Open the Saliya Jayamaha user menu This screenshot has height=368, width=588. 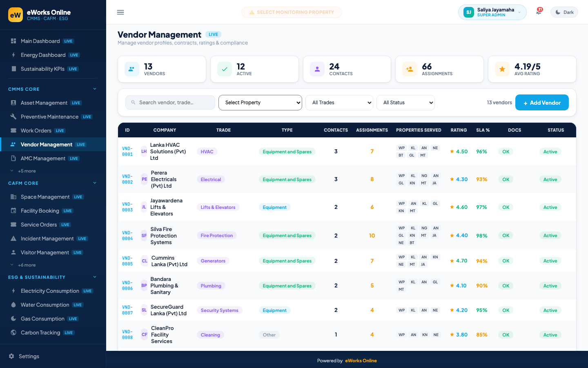click(492, 12)
